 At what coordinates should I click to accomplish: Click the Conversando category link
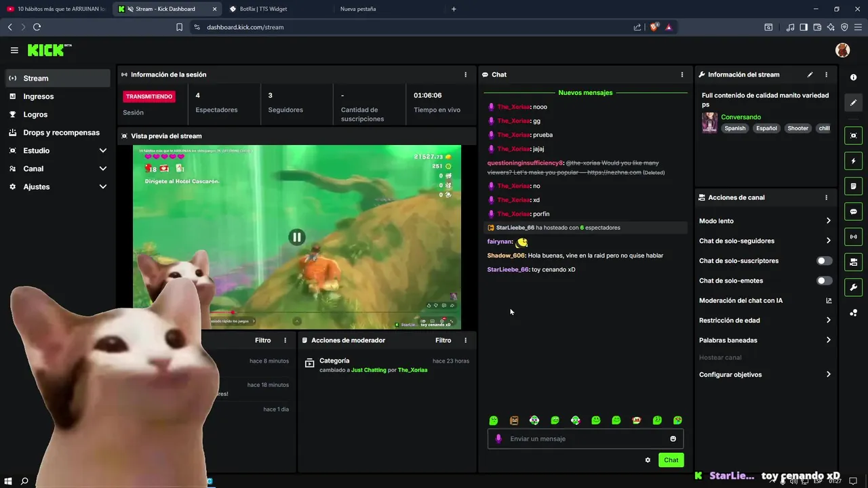point(741,117)
